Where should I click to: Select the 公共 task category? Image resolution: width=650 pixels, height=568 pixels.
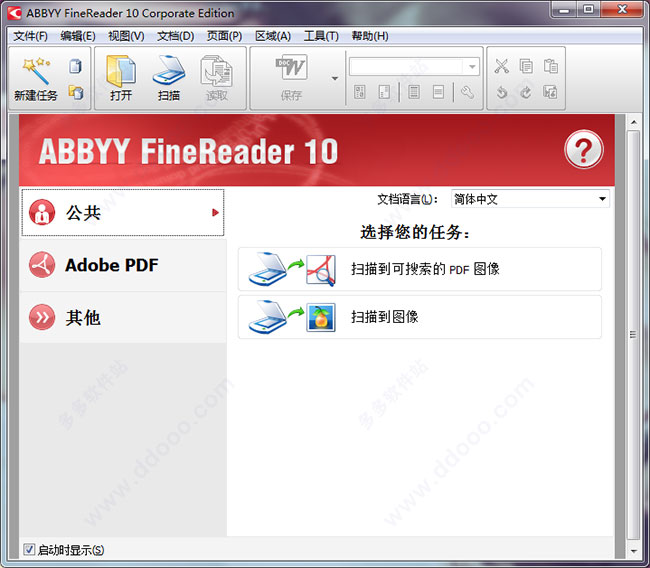pyautogui.click(x=123, y=213)
